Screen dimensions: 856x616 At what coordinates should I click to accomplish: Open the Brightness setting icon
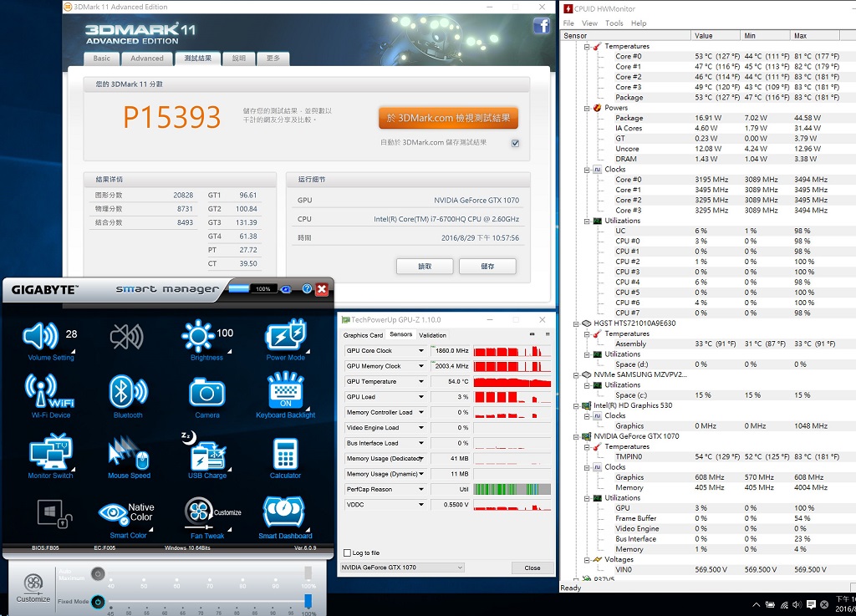(197, 335)
